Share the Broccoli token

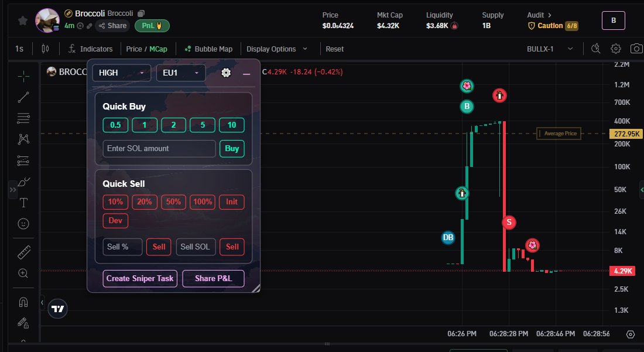112,26
